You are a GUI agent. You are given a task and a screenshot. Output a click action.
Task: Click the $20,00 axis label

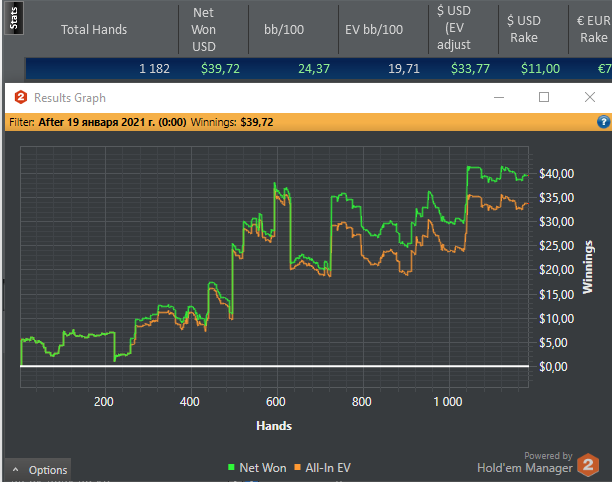tap(556, 270)
